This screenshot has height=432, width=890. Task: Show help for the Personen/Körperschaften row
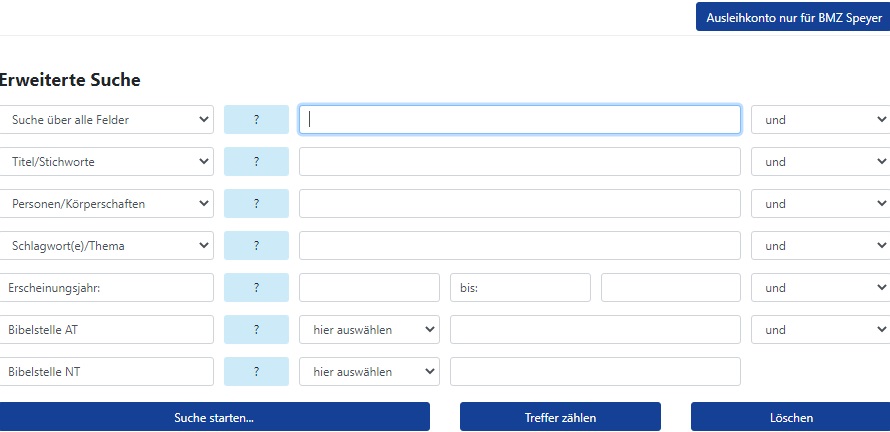[256, 204]
